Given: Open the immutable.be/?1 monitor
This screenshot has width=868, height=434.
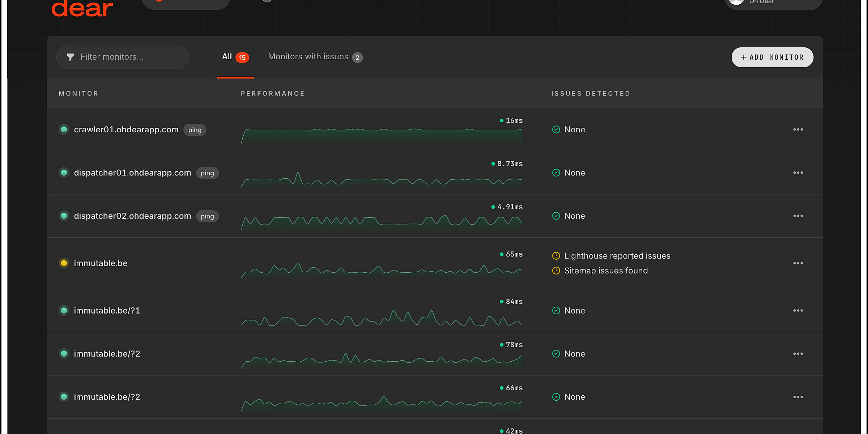Looking at the screenshot, I should click(x=107, y=311).
